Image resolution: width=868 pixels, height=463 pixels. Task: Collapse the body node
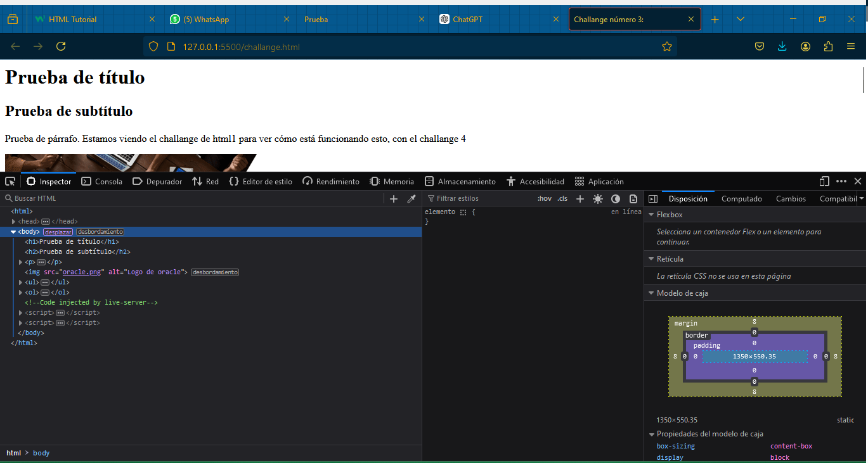13,232
